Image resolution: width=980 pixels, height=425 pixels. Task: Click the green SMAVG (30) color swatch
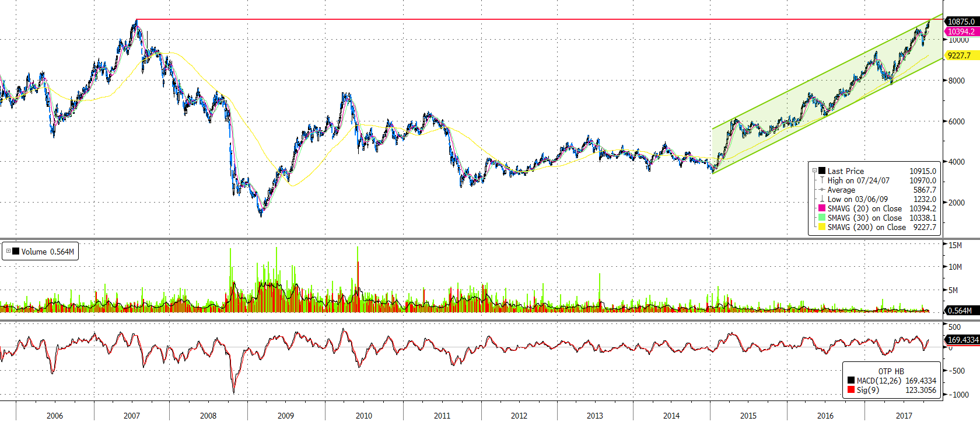click(822, 217)
